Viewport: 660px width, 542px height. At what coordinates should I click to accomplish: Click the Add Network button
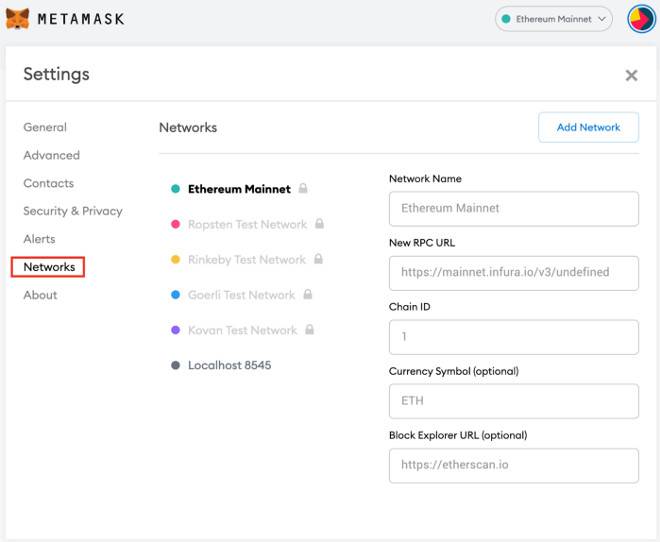coord(588,127)
